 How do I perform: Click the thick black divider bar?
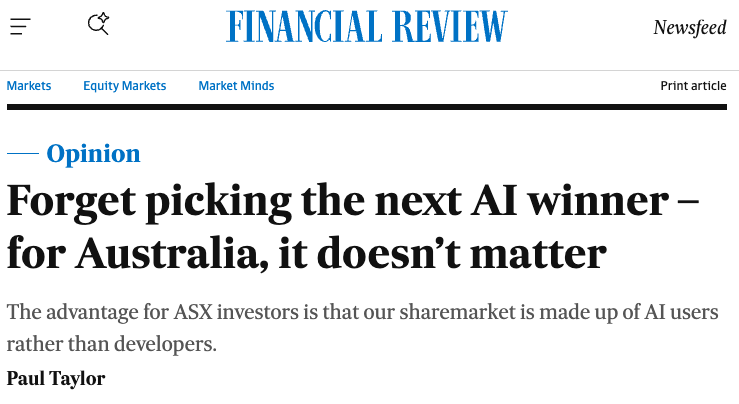pos(367,107)
